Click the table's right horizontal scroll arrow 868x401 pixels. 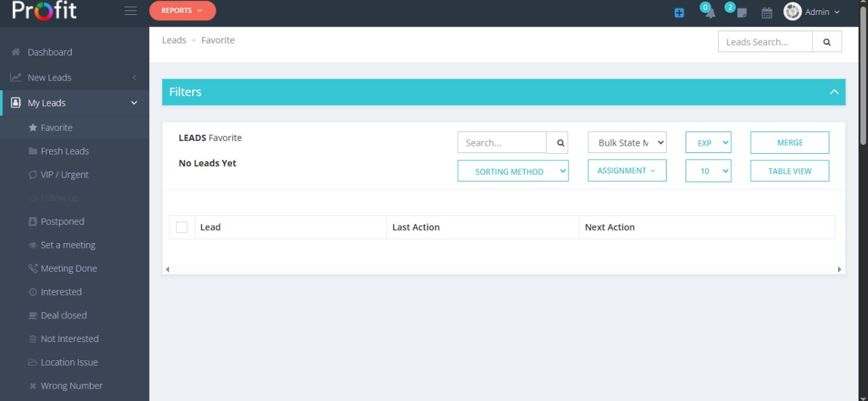pos(839,270)
